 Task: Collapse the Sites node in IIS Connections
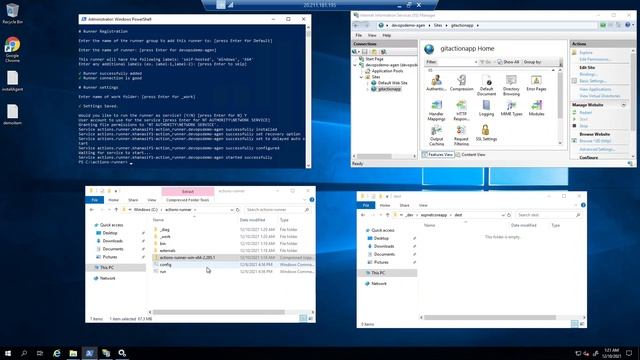(361, 77)
